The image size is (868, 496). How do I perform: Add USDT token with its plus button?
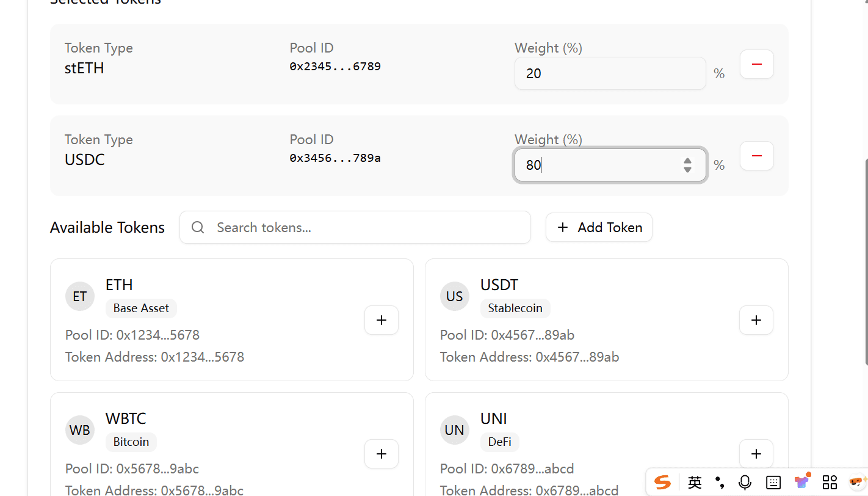point(756,320)
